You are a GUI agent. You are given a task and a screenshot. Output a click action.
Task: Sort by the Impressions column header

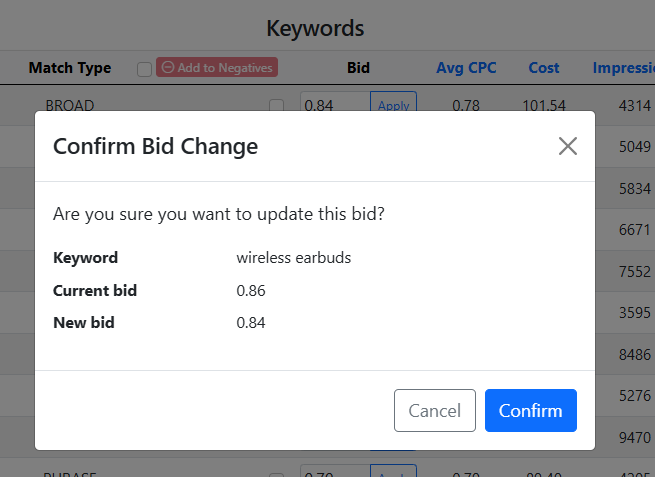point(623,68)
